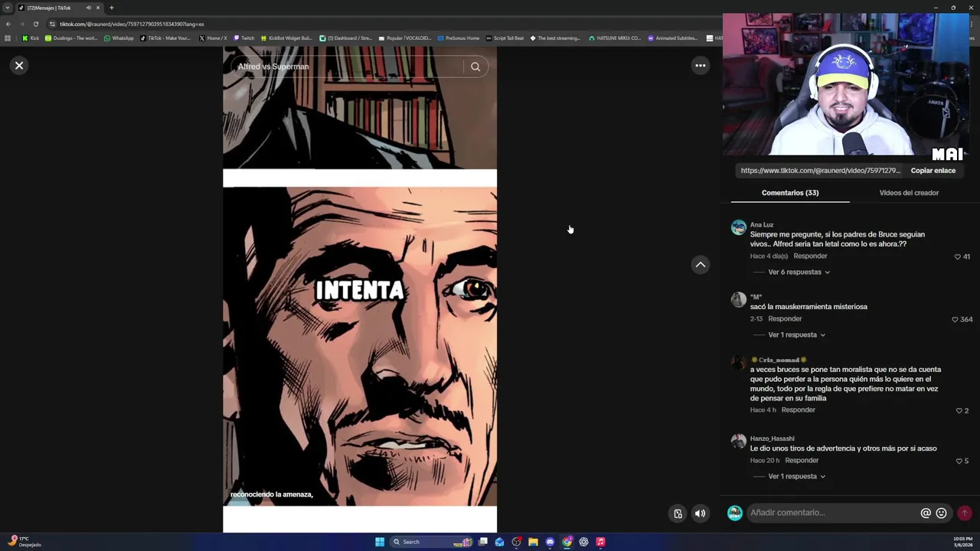
Task: Click the browser address bar URL
Action: (x=132, y=24)
